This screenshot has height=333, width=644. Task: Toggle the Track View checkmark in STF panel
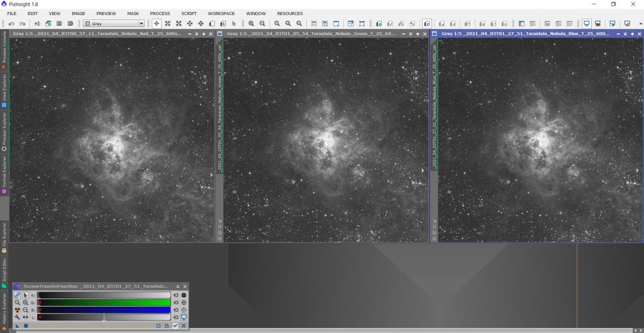click(x=175, y=326)
